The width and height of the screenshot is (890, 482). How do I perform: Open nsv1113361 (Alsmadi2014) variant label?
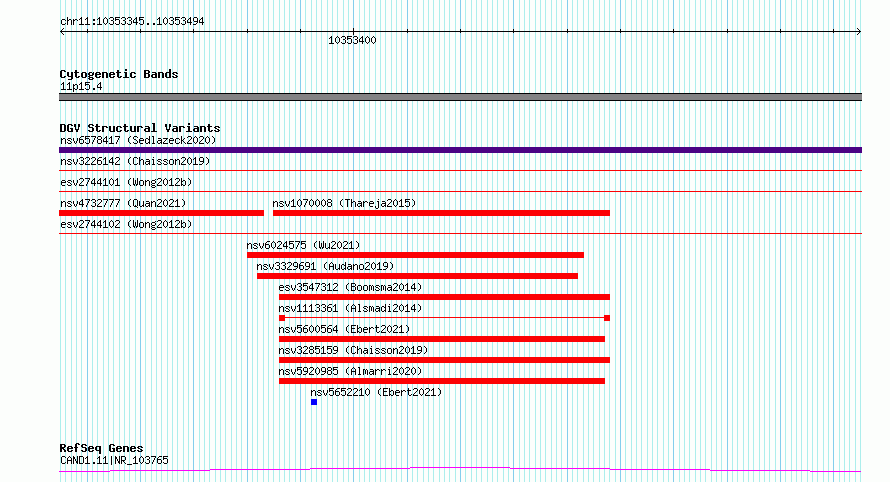click(350, 308)
